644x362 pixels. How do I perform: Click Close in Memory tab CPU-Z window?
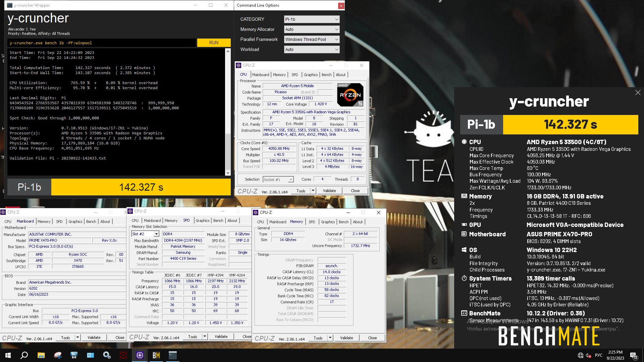click(372, 338)
